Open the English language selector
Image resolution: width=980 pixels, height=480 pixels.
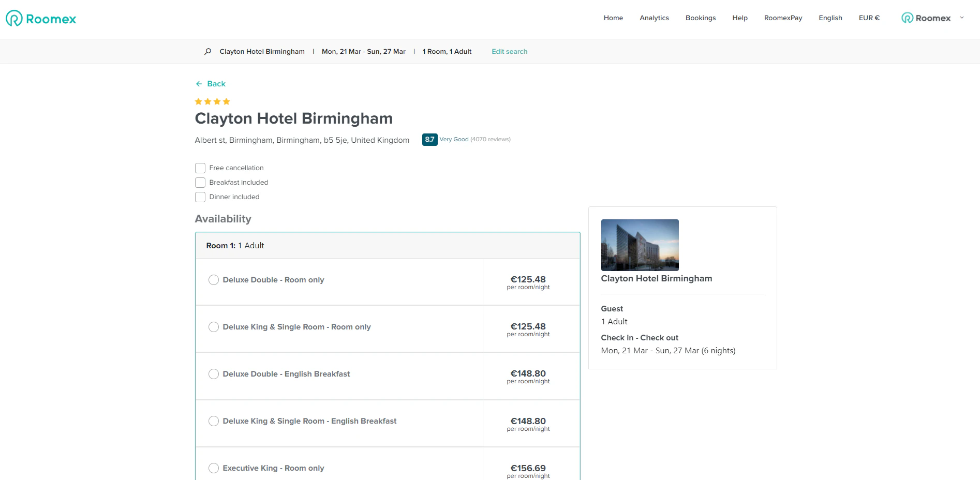click(830, 18)
